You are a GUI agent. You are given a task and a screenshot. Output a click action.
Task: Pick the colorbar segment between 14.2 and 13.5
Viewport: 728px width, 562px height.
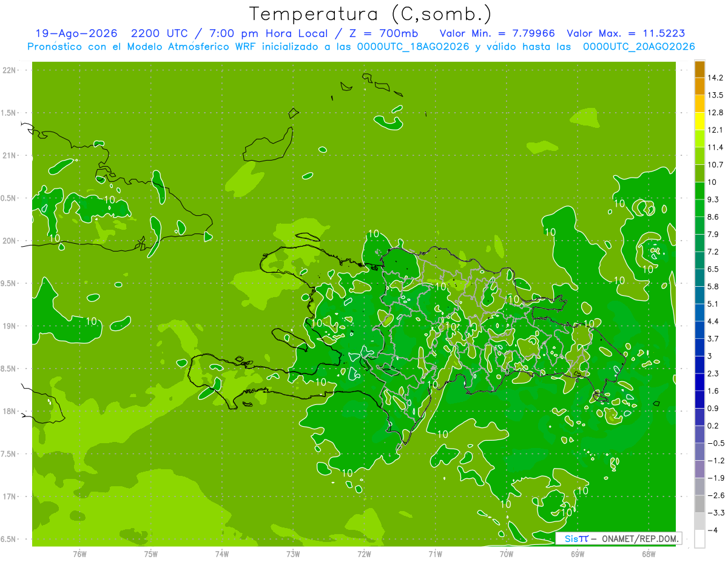pyautogui.click(x=699, y=86)
